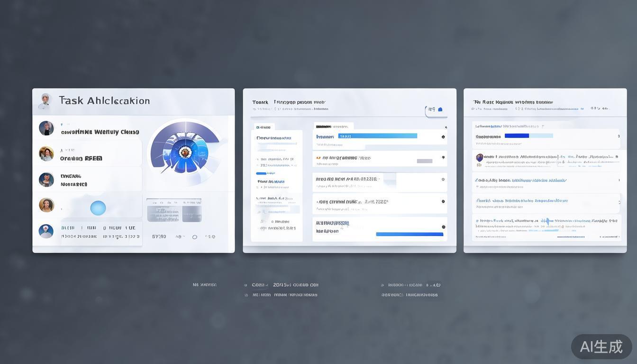Click the gray button on second middle task row

[x=424, y=161]
